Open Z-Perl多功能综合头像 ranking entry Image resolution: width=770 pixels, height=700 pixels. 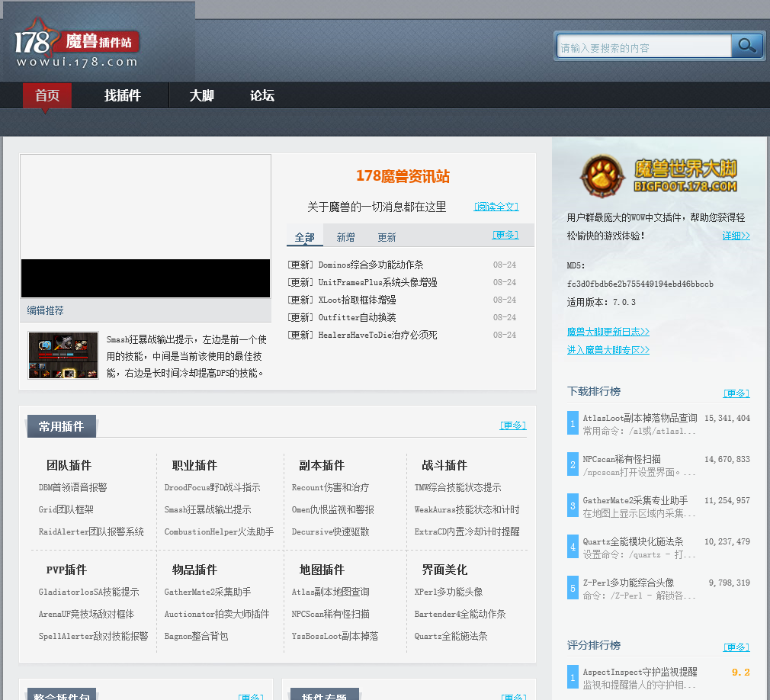pyautogui.click(x=628, y=583)
